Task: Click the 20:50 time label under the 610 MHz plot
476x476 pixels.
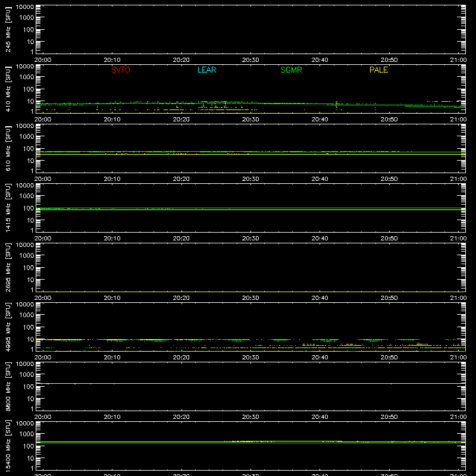Action: (389, 179)
